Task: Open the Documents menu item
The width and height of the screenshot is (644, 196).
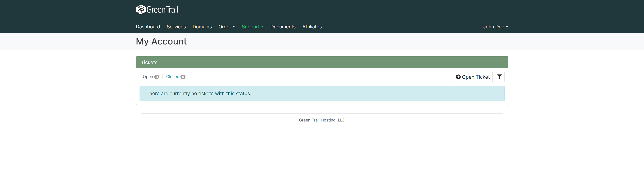Action: coord(283,27)
